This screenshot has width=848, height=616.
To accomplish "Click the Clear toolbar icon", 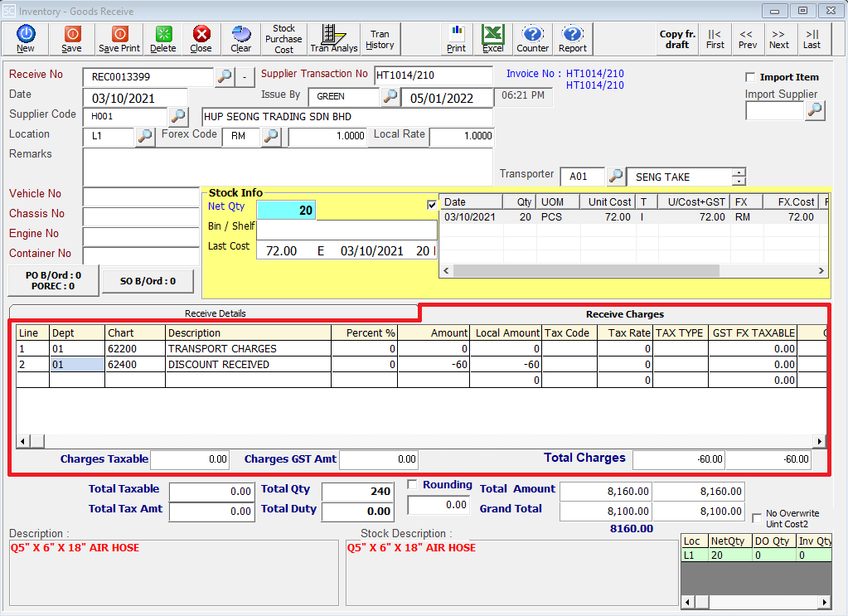I will click(240, 39).
